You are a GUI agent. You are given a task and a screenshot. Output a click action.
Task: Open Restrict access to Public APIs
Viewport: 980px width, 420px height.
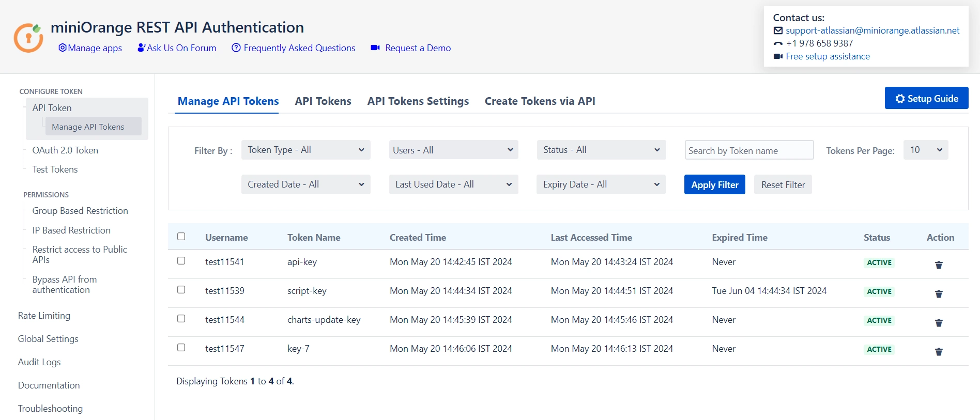80,255
